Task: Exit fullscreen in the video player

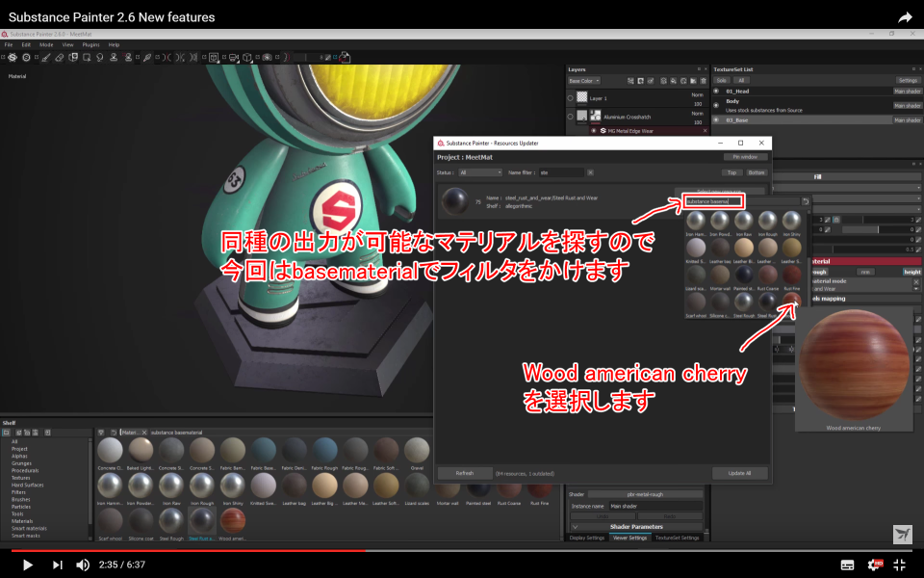Action: [x=900, y=565]
